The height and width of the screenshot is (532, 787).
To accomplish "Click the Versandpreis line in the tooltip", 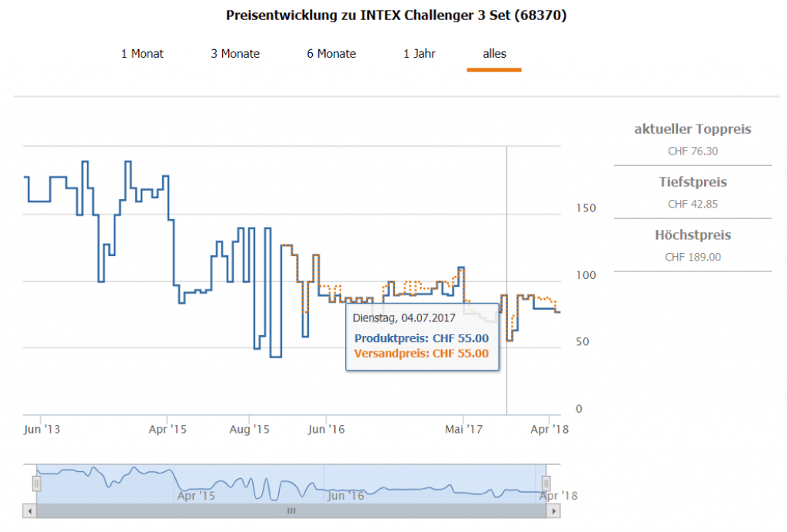I will pyautogui.click(x=421, y=354).
